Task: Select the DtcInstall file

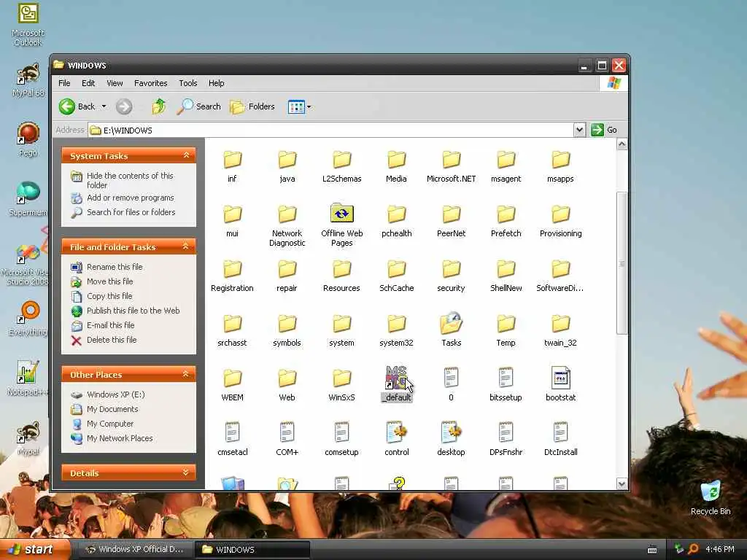Action: (561, 439)
